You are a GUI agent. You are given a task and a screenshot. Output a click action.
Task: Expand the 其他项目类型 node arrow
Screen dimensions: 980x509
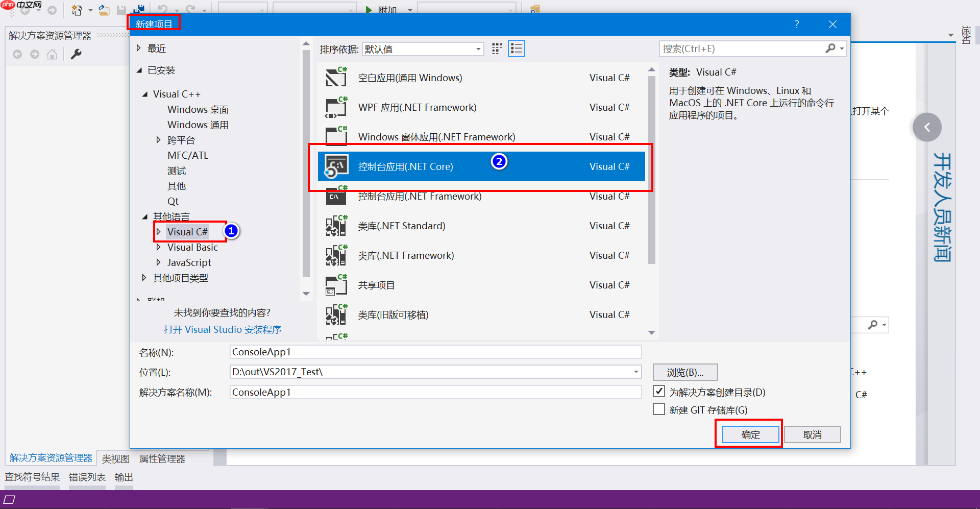144,278
